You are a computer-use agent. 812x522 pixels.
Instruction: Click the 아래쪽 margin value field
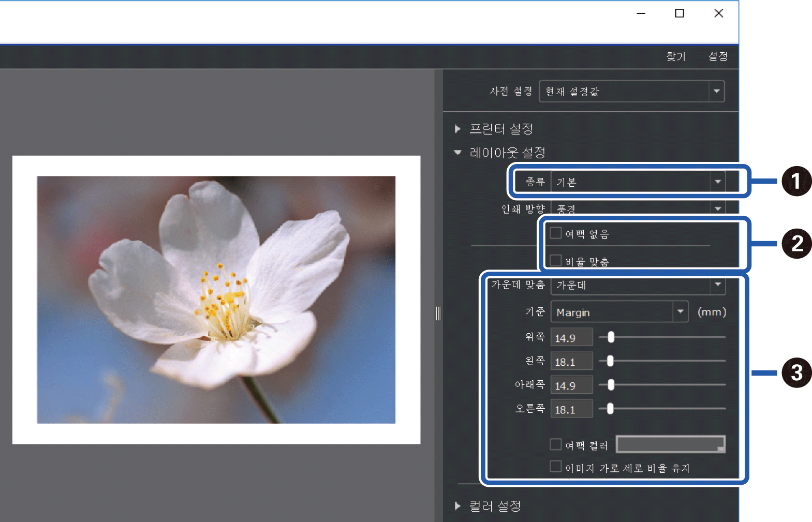(x=571, y=385)
